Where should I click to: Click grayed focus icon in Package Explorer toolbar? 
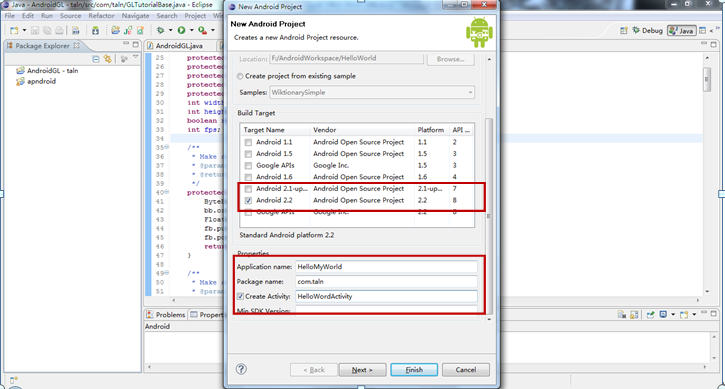click(x=124, y=59)
